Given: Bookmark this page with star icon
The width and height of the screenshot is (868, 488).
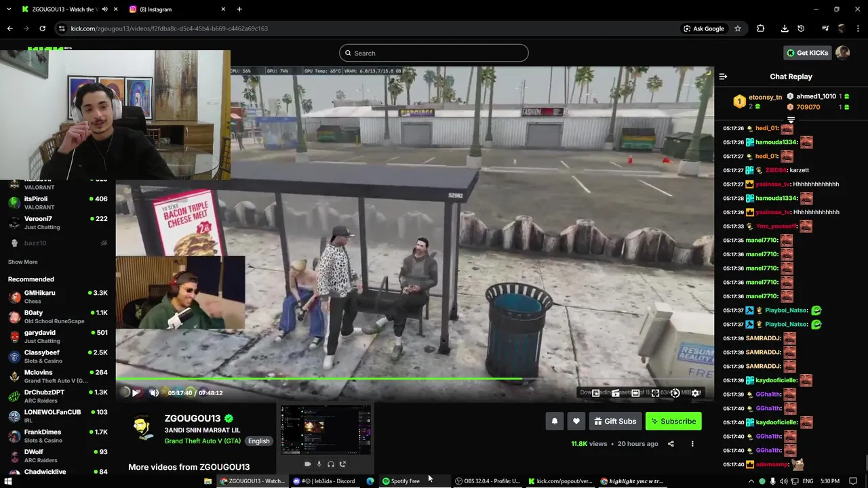Looking at the screenshot, I should [738, 28].
